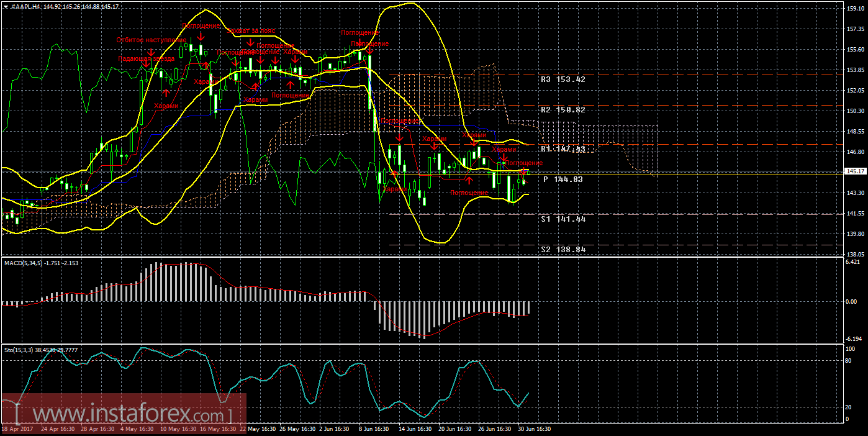This screenshot has height=436, width=868.
Task: Click the red arrow under 'Захват за пояс'
Action: (250, 42)
